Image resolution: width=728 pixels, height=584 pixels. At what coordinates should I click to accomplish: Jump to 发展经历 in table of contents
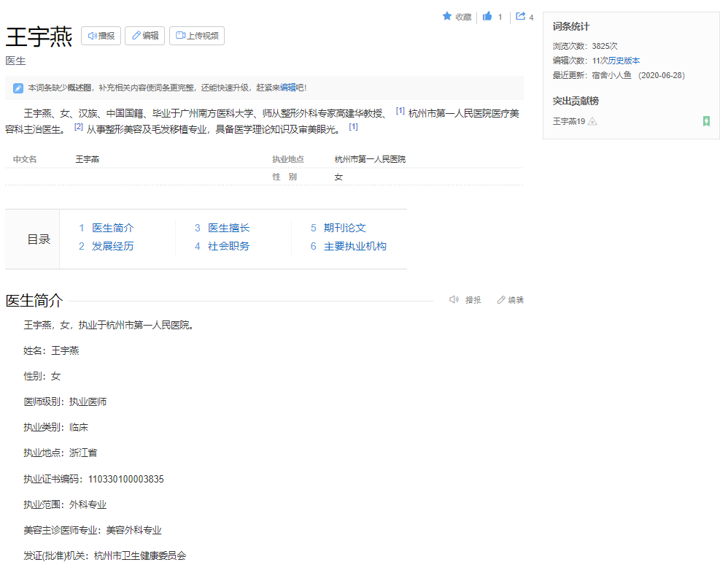[x=112, y=246]
